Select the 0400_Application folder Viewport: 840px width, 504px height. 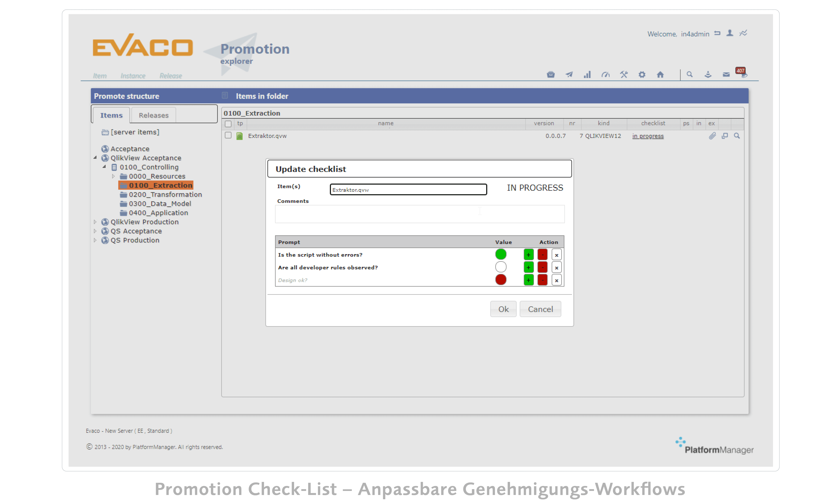point(158,213)
